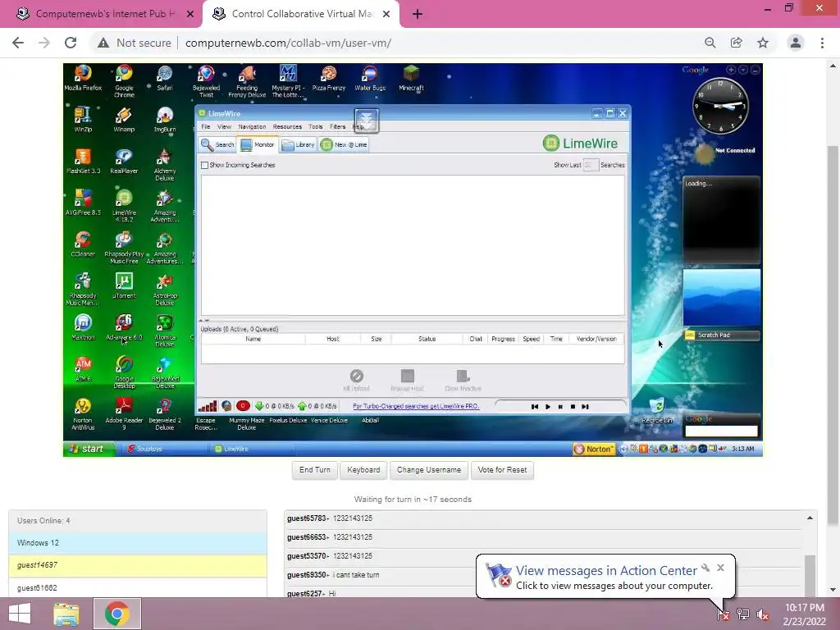Open the Winamp desktop icon
Image resolution: width=840 pixels, height=630 pixels.
click(x=125, y=119)
